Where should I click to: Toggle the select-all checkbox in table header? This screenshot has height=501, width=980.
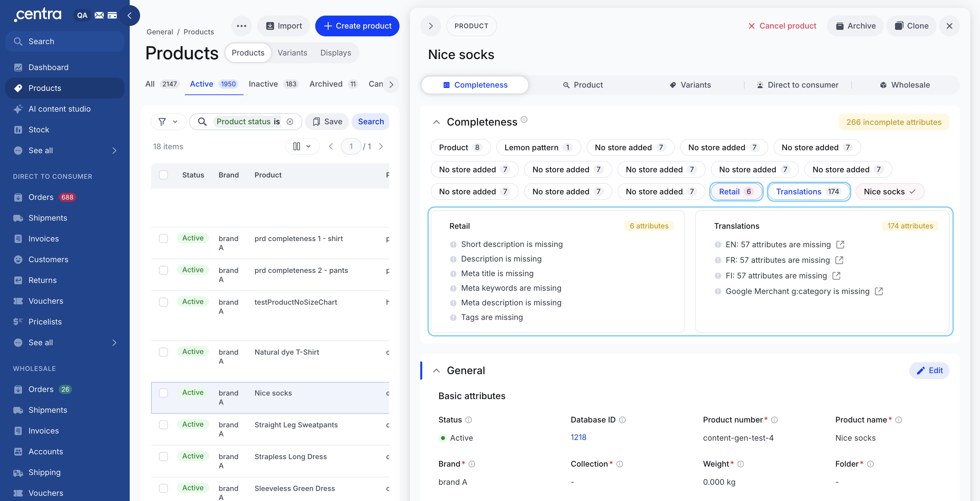click(x=163, y=175)
